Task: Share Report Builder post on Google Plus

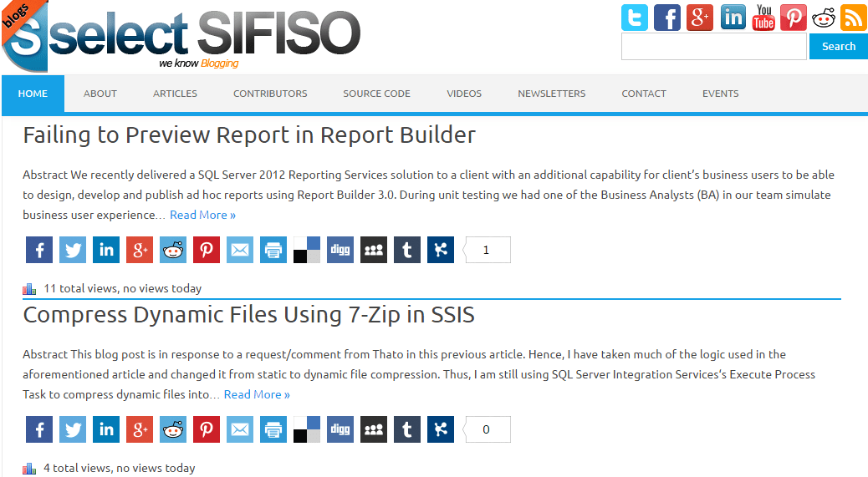Action: [x=140, y=250]
